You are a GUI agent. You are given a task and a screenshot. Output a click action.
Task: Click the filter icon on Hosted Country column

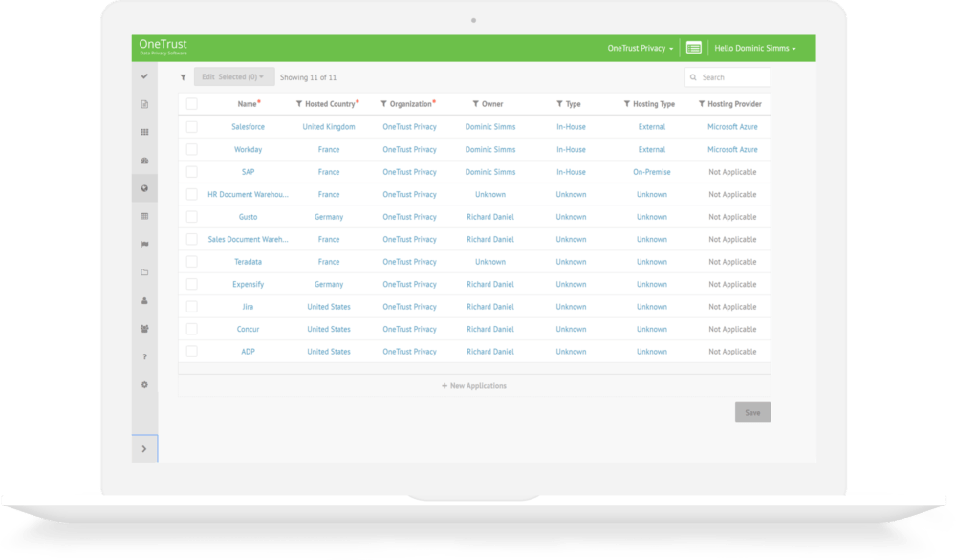pyautogui.click(x=298, y=104)
